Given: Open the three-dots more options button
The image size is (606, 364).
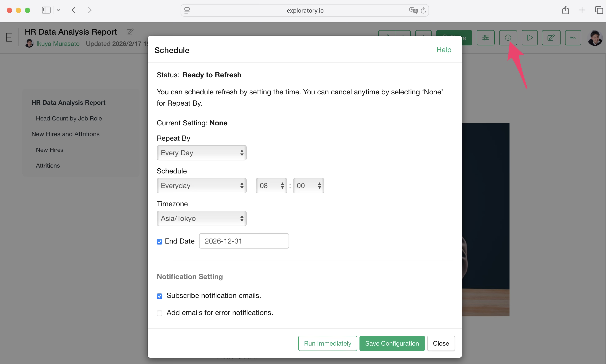Looking at the screenshot, I should pyautogui.click(x=573, y=38).
